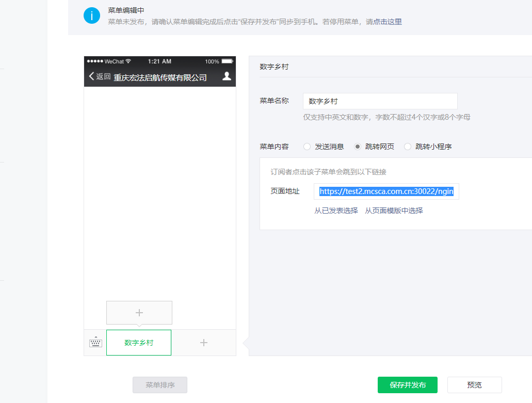Viewport: 532px width, 403px height.
Task: Click the 从已发表选择 link
Action: [336, 210]
